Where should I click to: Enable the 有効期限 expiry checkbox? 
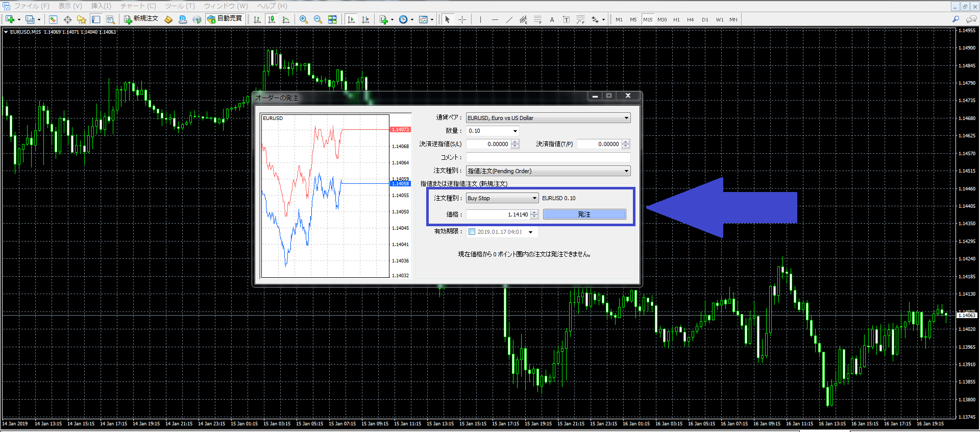coord(472,232)
